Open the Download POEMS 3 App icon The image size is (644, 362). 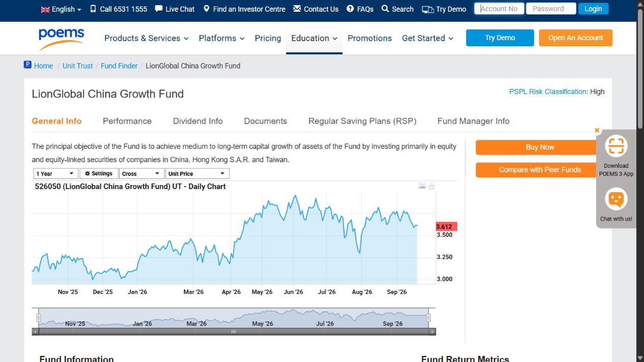tap(616, 146)
